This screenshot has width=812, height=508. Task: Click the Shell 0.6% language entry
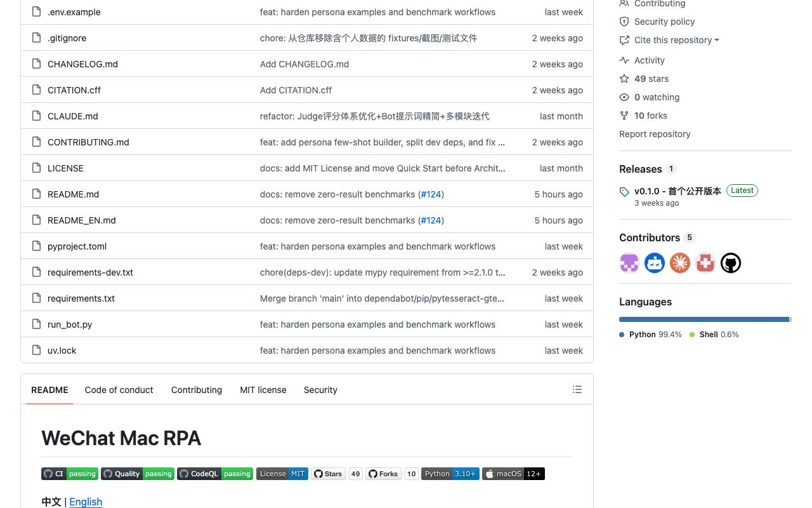point(714,335)
